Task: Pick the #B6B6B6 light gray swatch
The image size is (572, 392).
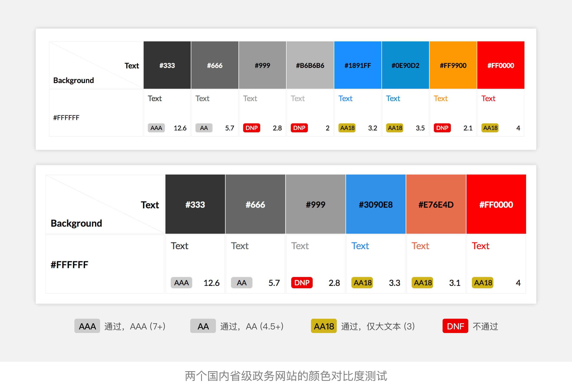Action: pos(310,65)
